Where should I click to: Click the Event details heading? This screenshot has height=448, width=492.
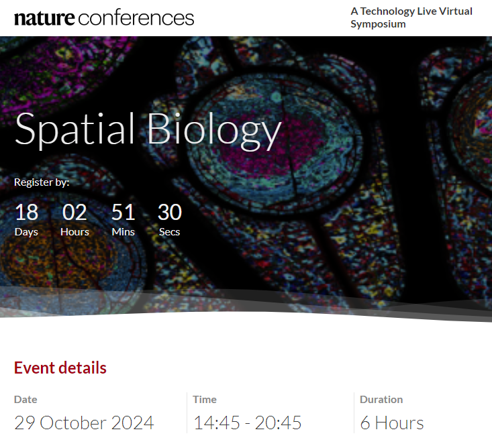coord(60,368)
